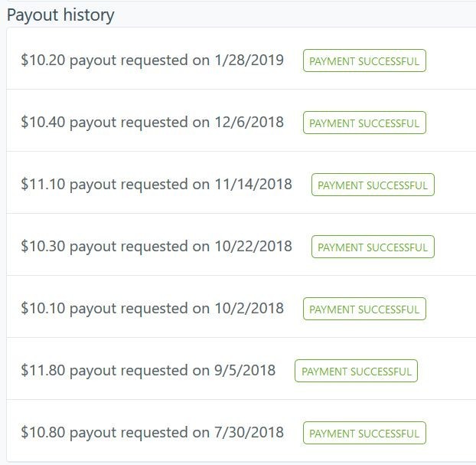Image resolution: width=476 pixels, height=465 pixels.
Task: Click the 11/14/2018 date text
Action: 253,184
